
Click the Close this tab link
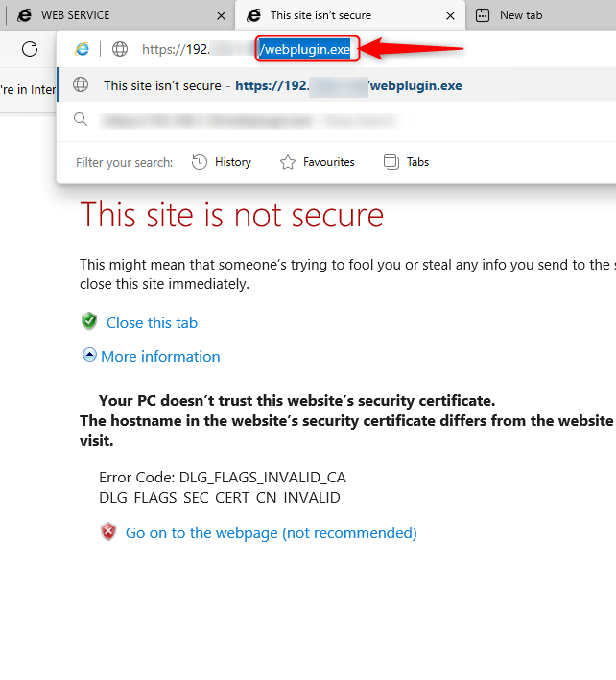point(152,323)
